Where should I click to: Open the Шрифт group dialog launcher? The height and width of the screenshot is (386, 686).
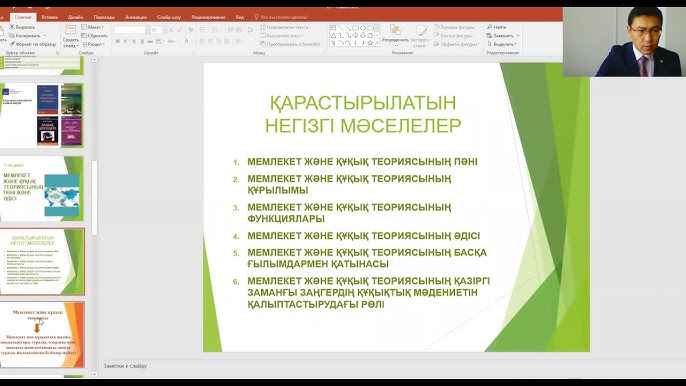click(193, 53)
